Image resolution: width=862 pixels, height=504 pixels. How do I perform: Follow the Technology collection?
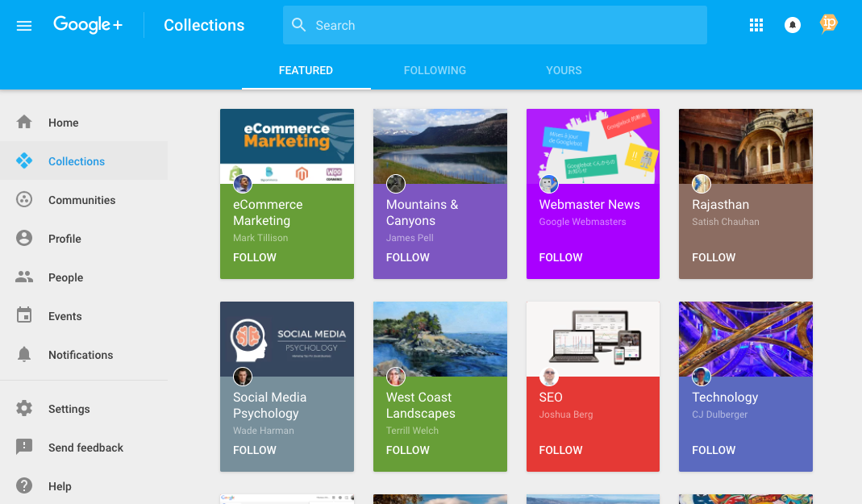[x=714, y=450]
